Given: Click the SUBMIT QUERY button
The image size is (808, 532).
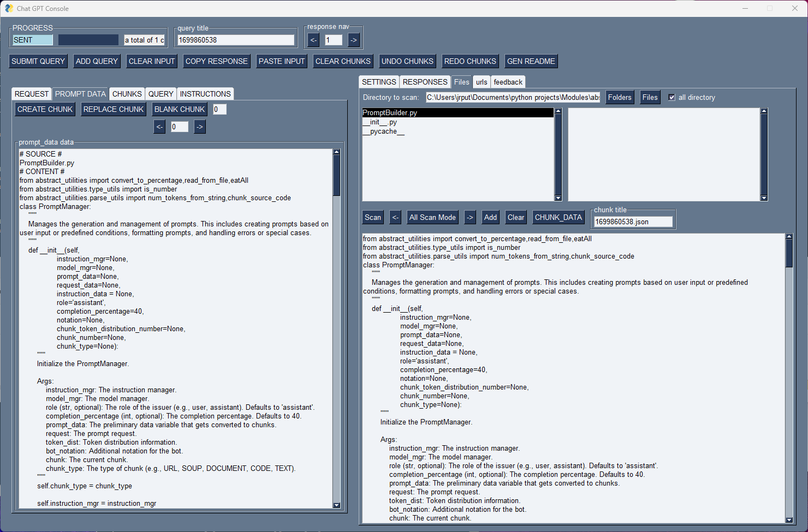Looking at the screenshot, I should (x=38, y=61).
